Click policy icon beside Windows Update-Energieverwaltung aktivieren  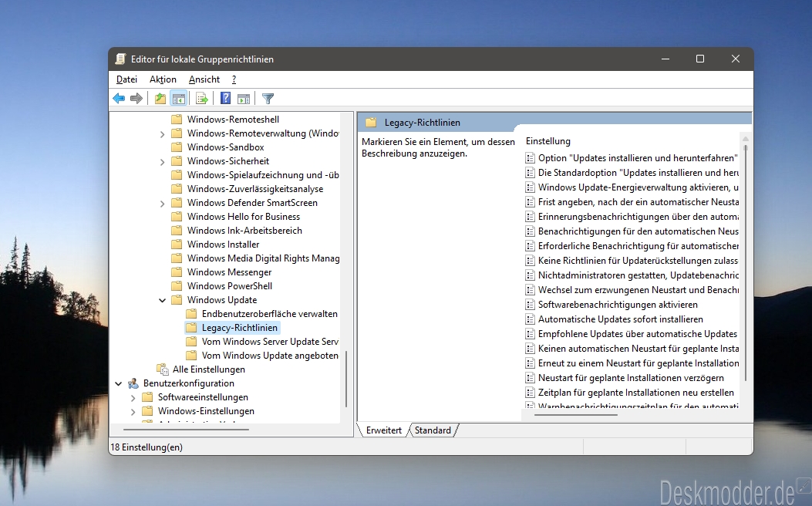tap(530, 187)
